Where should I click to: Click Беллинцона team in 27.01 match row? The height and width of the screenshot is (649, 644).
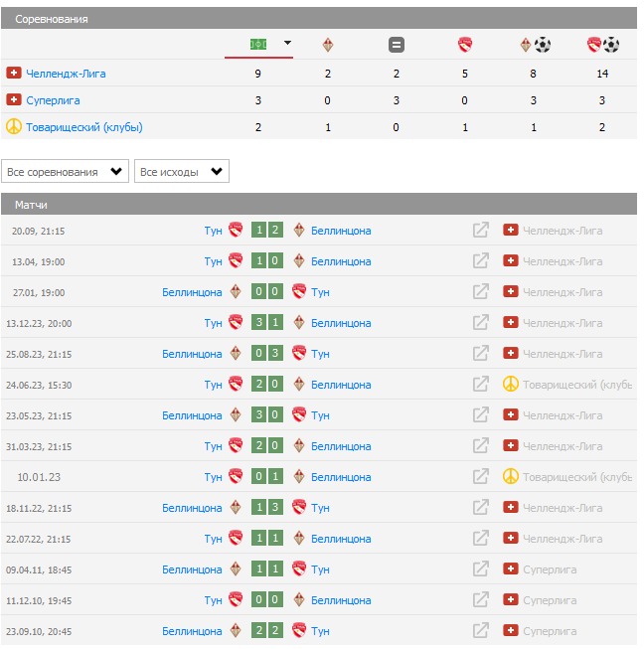point(192,292)
